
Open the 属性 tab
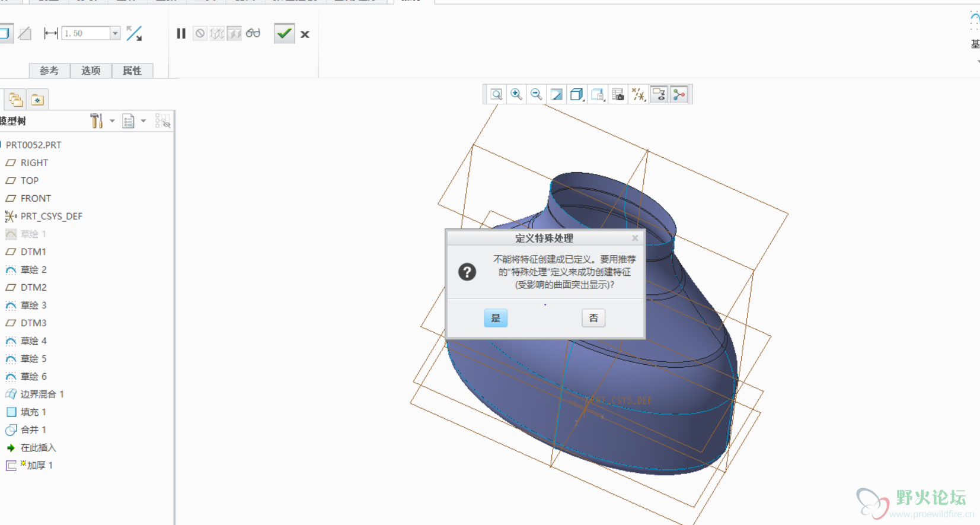(x=132, y=71)
